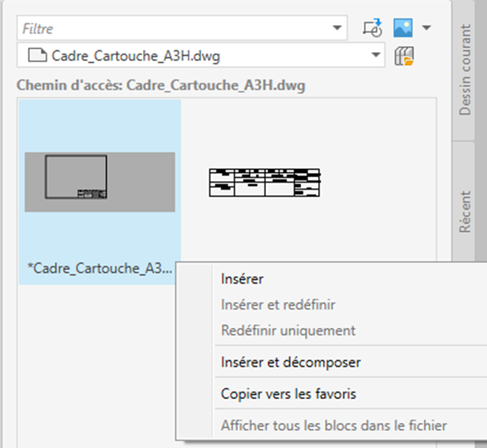Open the Cadre_Cartouche_A3H.dwg file dropdown

click(376, 55)
